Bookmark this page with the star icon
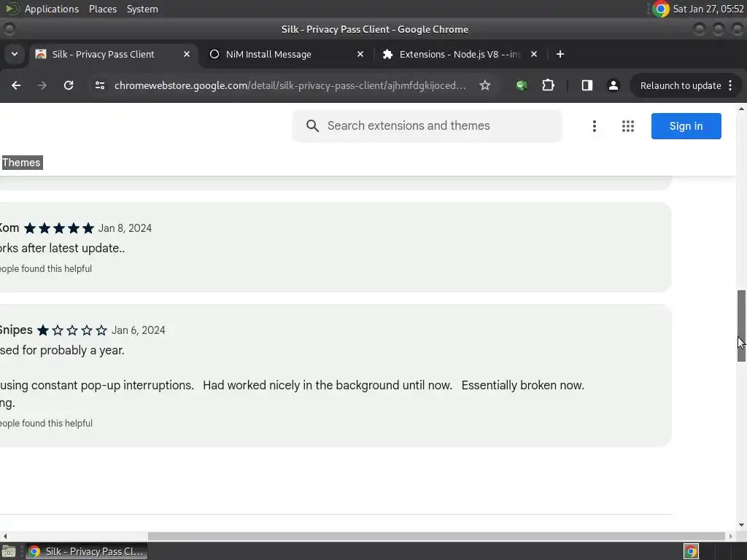 pyautogui.click(x=485, y=85)
